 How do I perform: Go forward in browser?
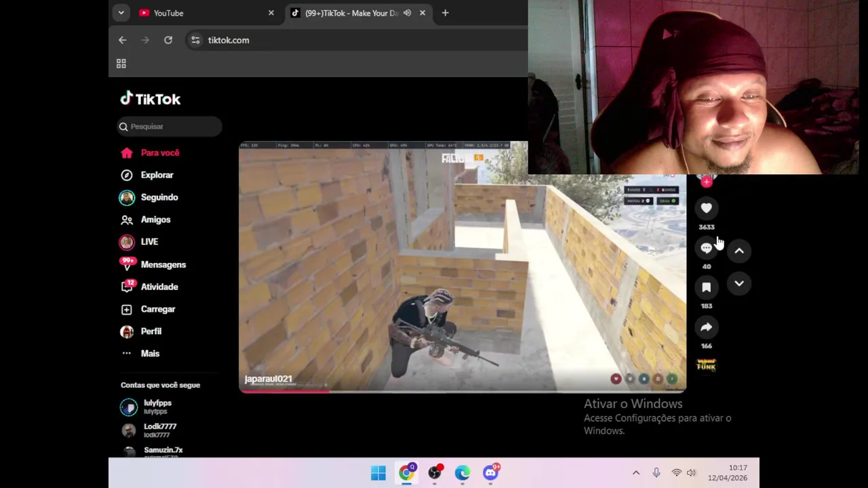coord(145,40)
